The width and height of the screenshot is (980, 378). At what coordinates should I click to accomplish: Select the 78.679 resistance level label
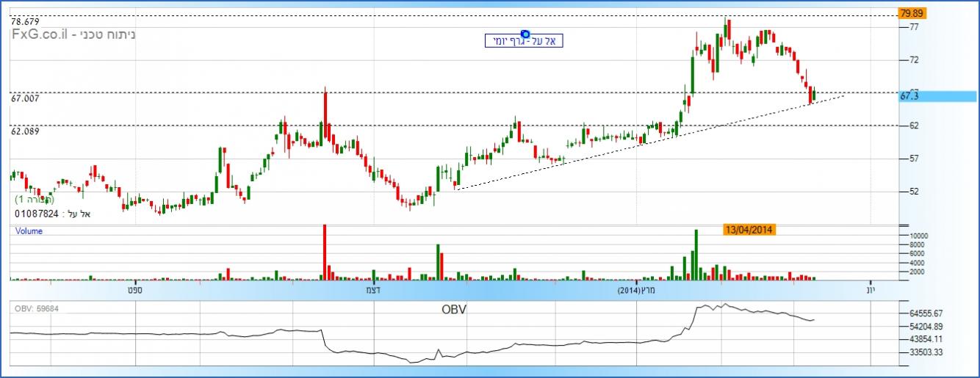click(x=24, y=22)
